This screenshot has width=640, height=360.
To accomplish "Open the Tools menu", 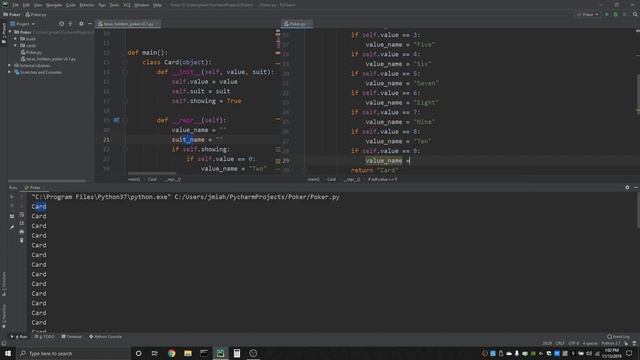I will click(114, 5).
